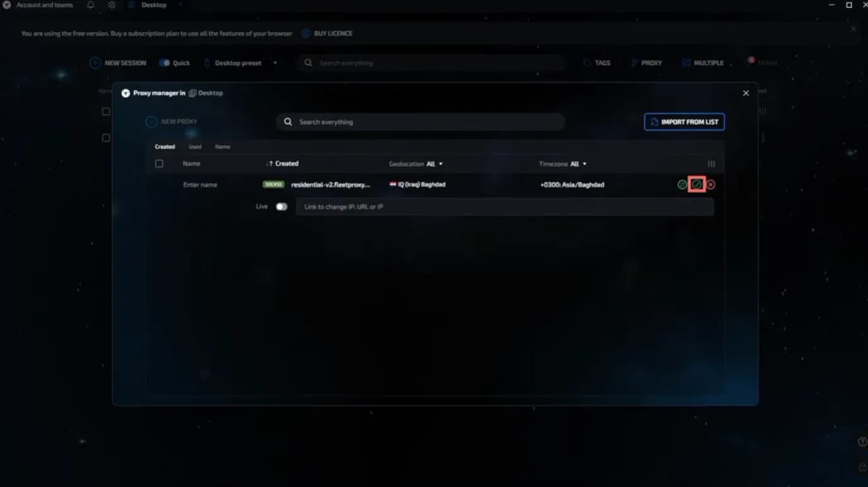
Task: Click the Link to change IP field
Action: pyautogui.click(x=505, y=207)
